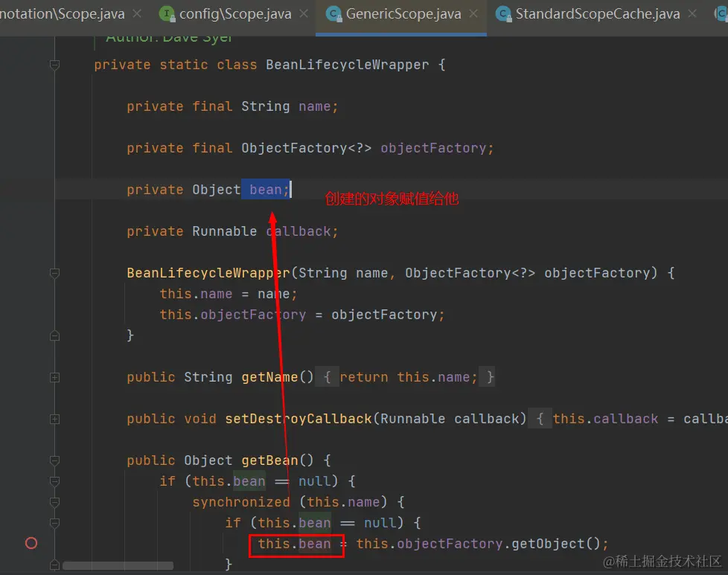This screenshot has height=575, width=728.
Task: Collapse the BeanLifecycleWrapper constructor fold marker
Action: tap(54, 273)
